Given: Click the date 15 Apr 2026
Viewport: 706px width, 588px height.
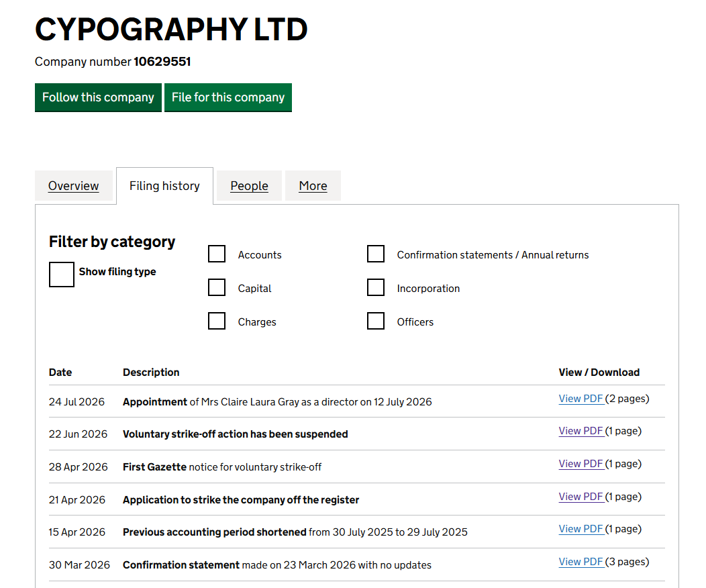Looking at the screenshot, I should pyautogui.click(x=77, y=532).
